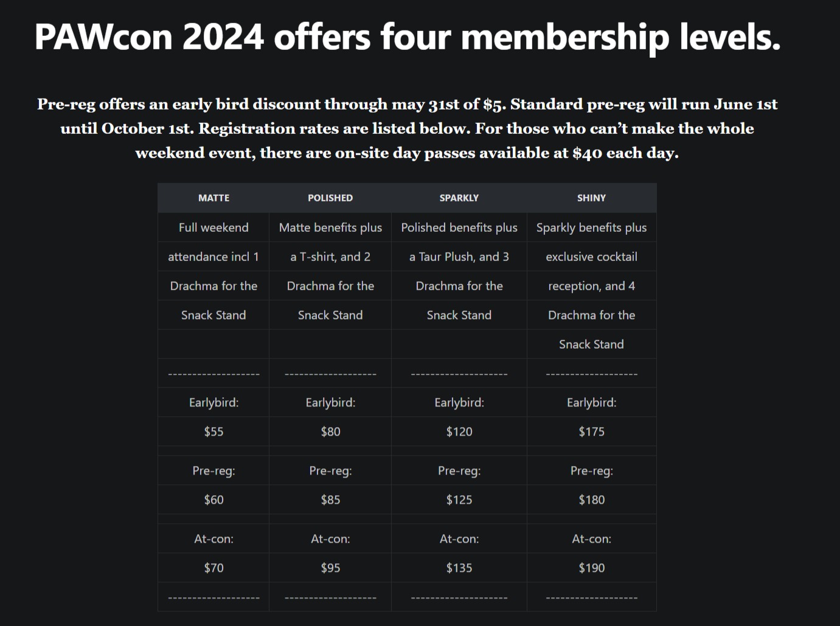Click the POLISHED column header
This screenshot has height=626, width=840.
(330, 198)
